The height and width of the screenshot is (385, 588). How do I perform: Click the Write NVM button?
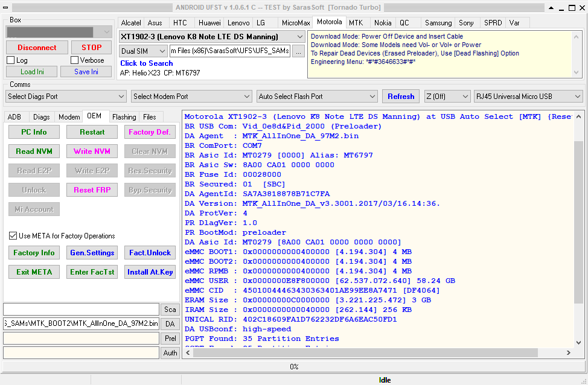(x=92, y=151)
